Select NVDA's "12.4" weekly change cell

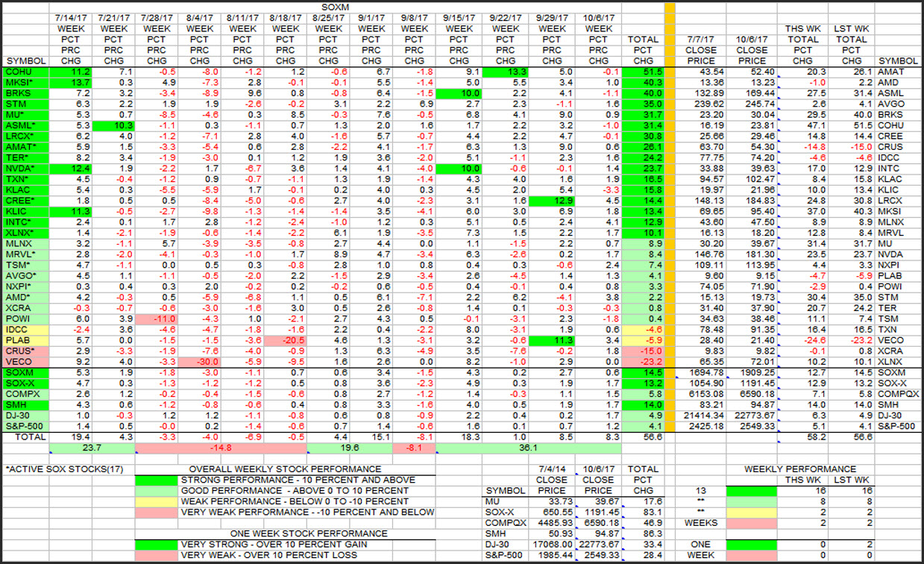pyautogui.click(x=71, y=169)
